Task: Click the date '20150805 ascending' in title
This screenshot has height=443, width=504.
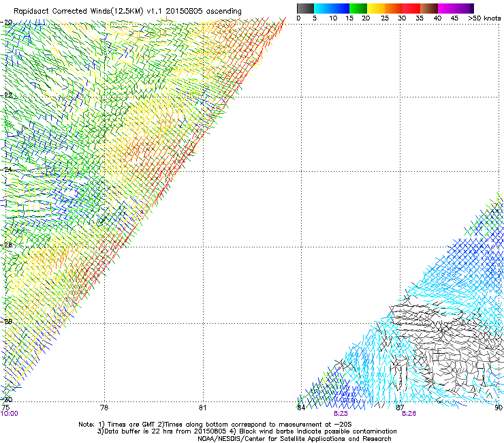Action: point(204,12)
